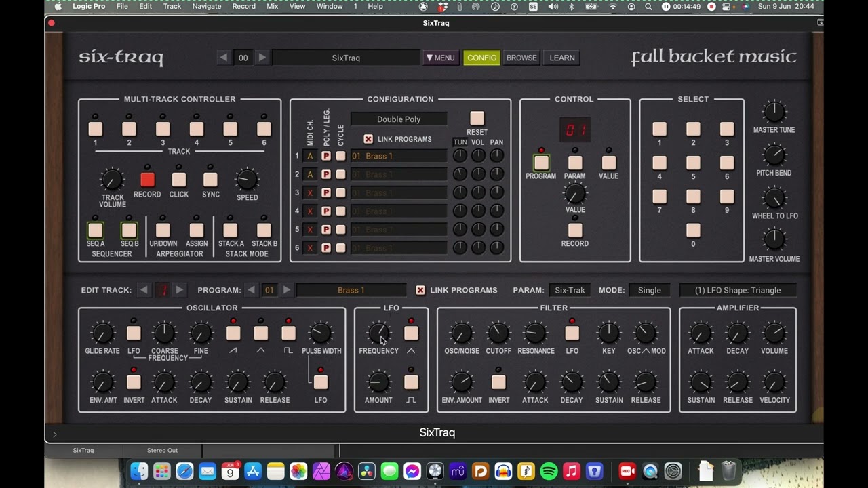The image size is (868, 488).
Task: Enable SEQ B sequencer button
Action: (x=129, y=230)
